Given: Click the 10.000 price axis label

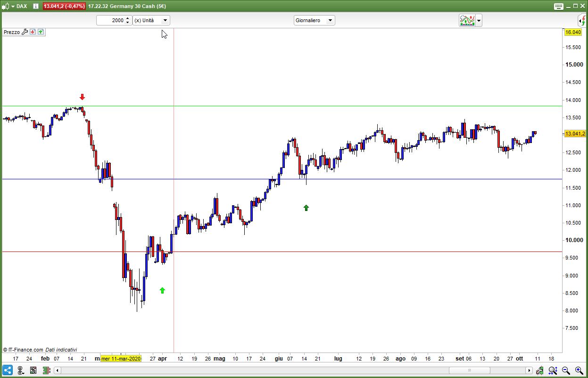Looking at the screenshot, I should click(573, 240).
